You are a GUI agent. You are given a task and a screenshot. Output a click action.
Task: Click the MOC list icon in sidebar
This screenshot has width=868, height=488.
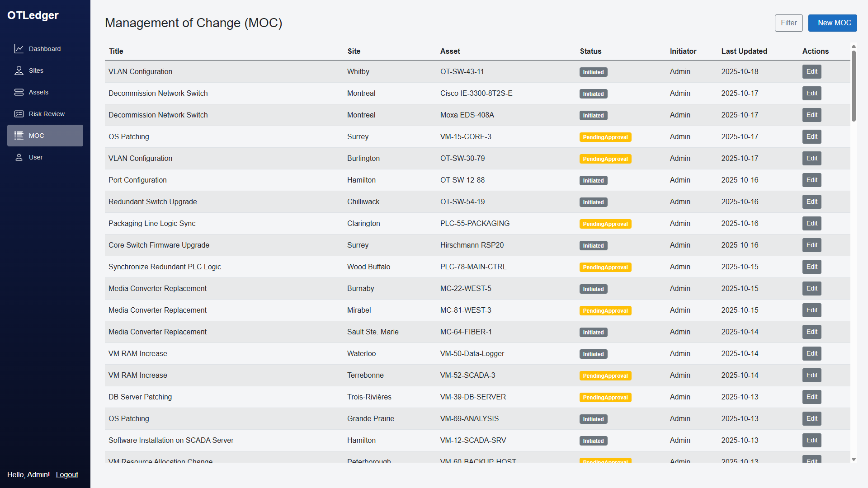click(x=19, y=136)
